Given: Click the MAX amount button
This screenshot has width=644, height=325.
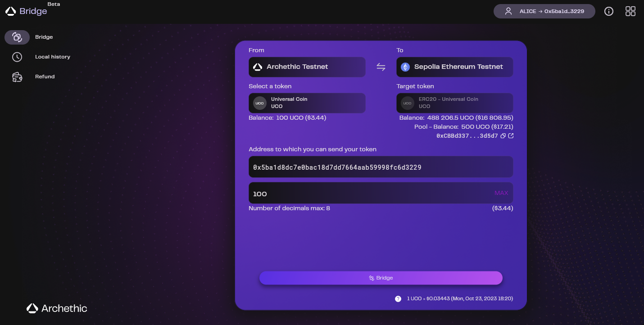Looking at the screenshot, I should click(x=501, y=193).
